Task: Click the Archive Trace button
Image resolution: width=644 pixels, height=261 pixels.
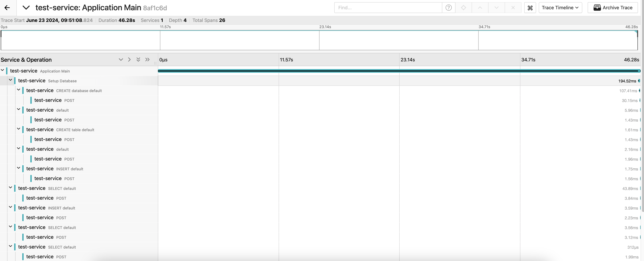Action: coord(613,7)
